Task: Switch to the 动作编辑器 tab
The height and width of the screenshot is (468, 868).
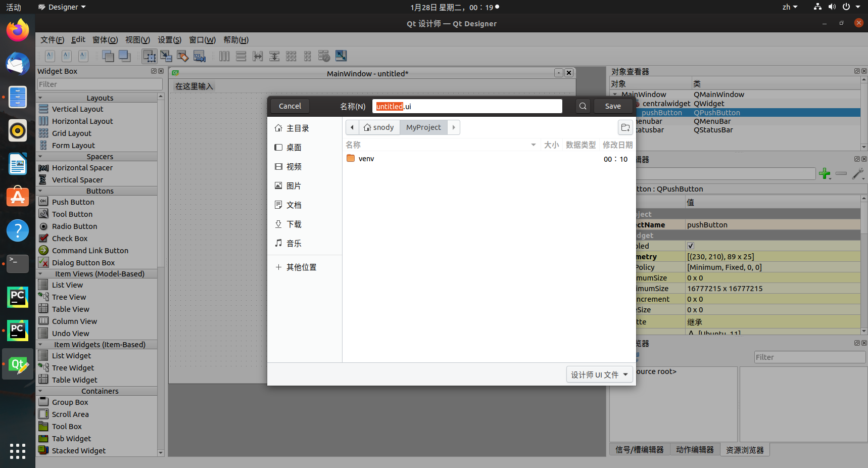Action: 695,450
